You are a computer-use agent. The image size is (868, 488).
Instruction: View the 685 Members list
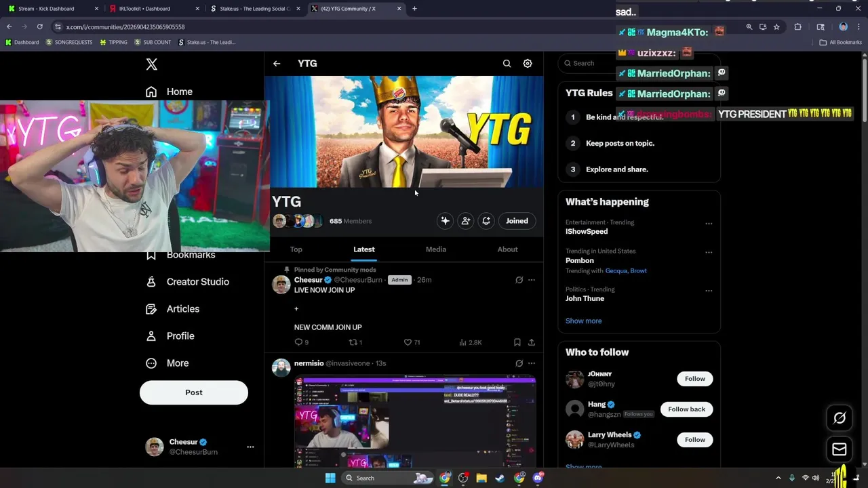(x=350, y=221)
